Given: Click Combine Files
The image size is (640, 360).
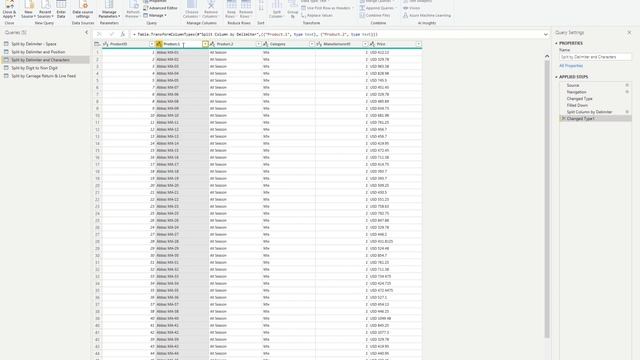Looking at the screenshot, I should click(375, 15).
